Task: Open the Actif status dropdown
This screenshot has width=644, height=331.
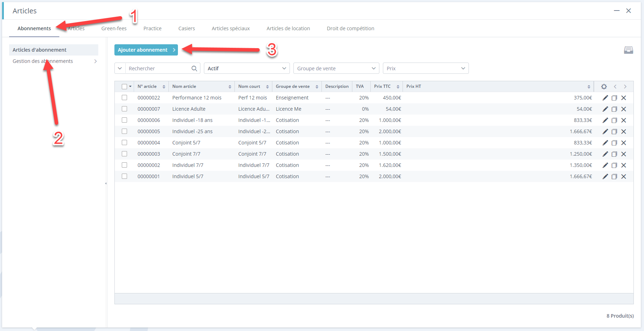Action: (x=247, y=68)
